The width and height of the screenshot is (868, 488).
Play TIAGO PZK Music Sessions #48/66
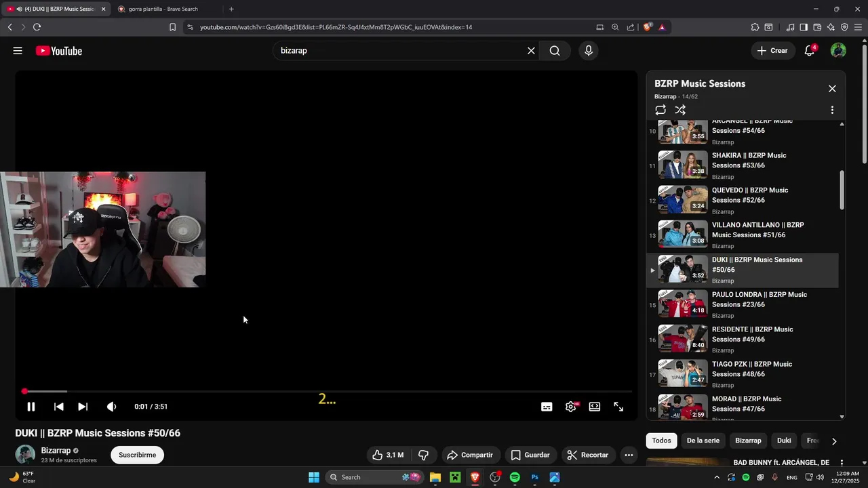743,374
